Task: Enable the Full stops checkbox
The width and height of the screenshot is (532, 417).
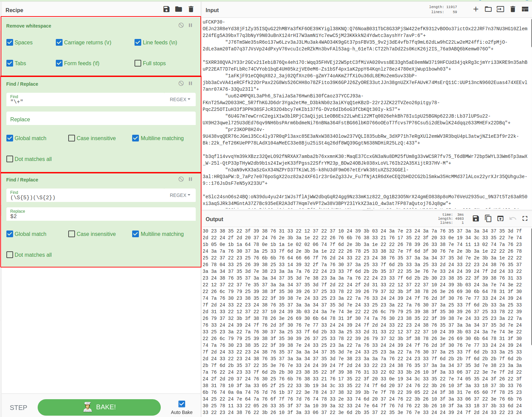Action: 138,63
